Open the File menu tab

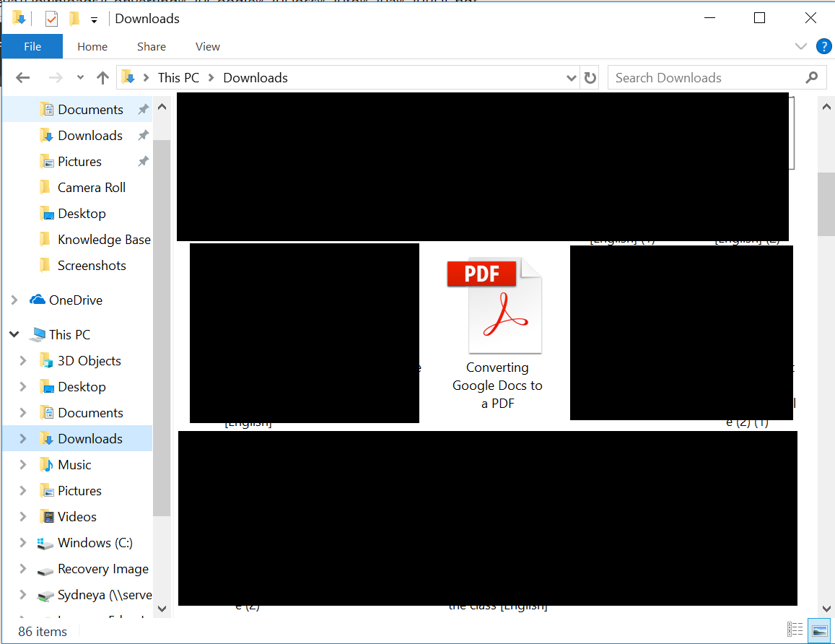[x=32, y=47]
